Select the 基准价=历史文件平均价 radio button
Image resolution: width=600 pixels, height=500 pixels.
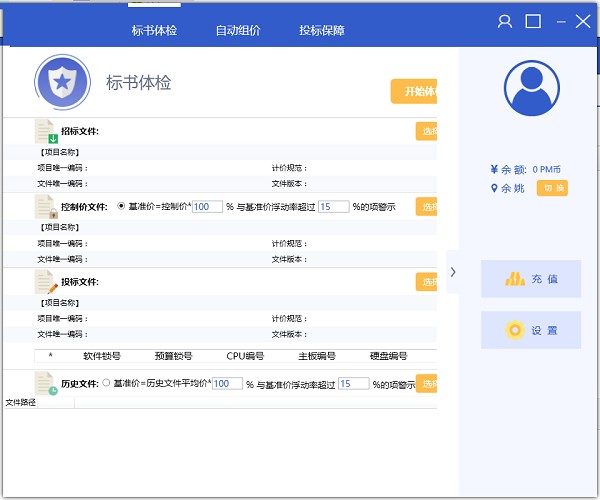107,383
